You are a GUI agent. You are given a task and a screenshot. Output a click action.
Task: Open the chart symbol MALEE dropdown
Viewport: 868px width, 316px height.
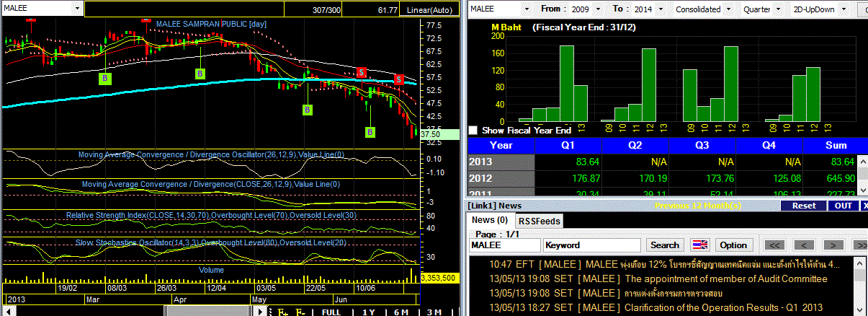coord(77,9)
